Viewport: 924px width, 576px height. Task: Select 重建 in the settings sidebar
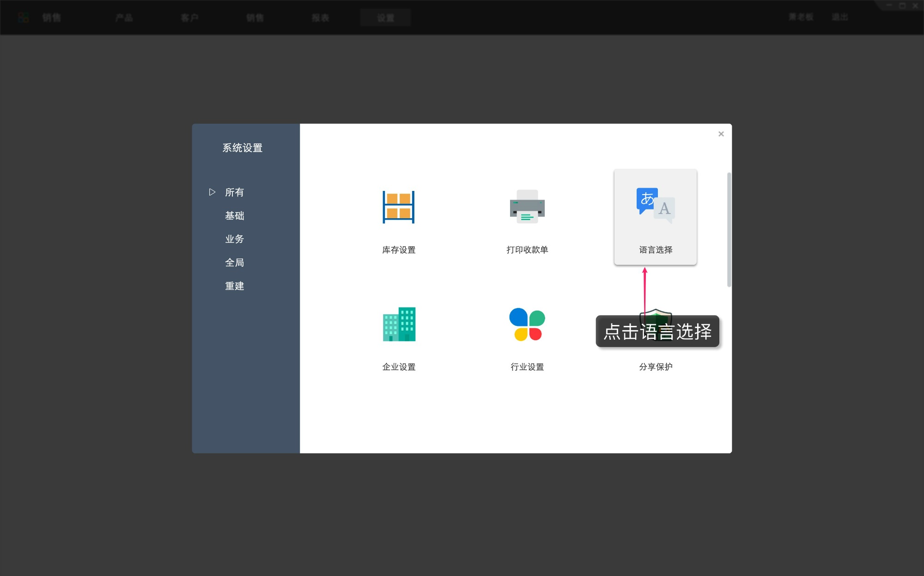tap(234, 286)
